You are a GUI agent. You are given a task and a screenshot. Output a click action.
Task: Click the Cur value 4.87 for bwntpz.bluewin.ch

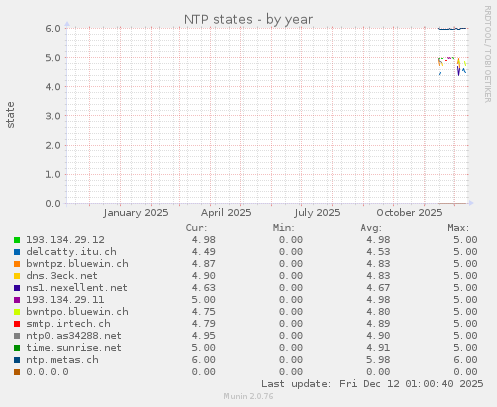(x=203, y=264)
